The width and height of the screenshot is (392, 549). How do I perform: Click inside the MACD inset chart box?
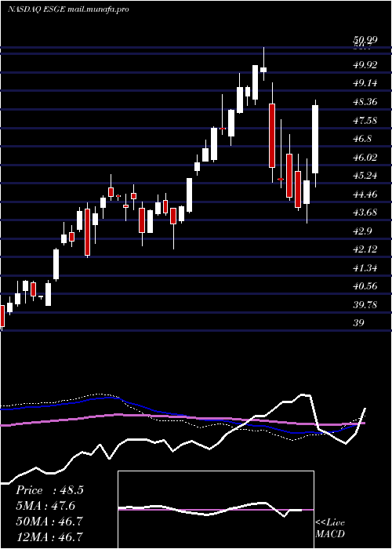click(x=216, y=510)
